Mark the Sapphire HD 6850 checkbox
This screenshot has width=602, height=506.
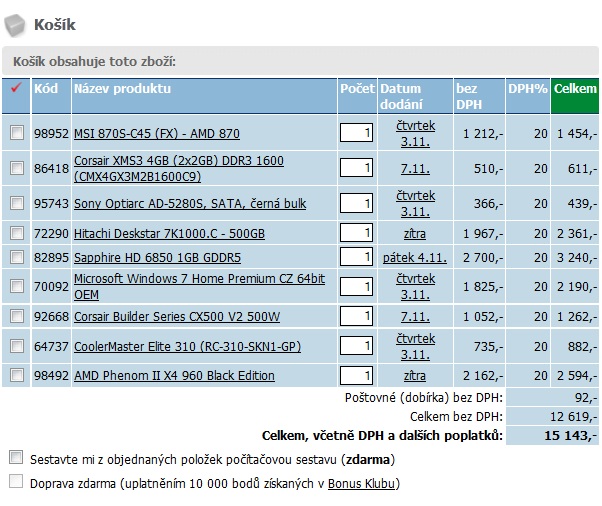(x=17, y=256)
